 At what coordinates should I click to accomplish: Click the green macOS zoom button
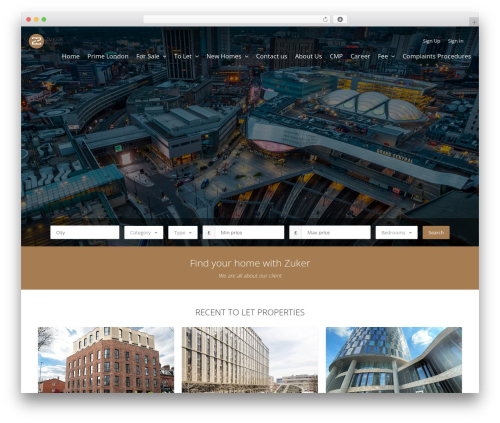point(44,20)
